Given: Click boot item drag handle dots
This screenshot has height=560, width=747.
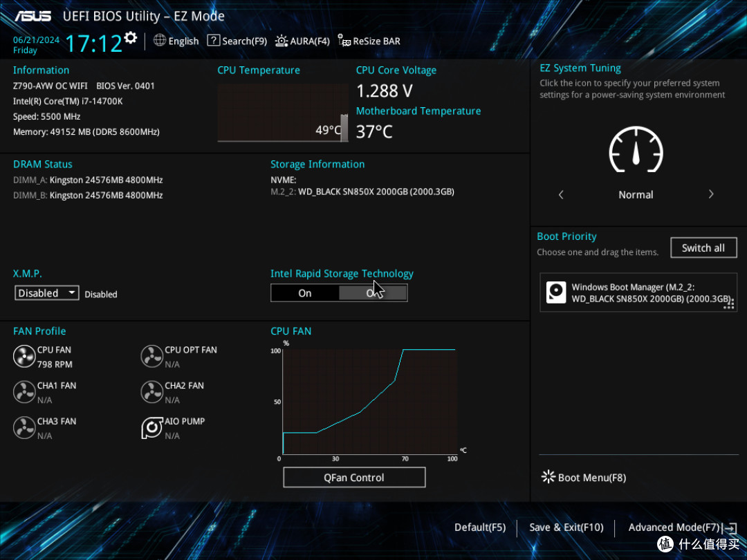Looking at the screenshot, I should click(x=730, y=304).
